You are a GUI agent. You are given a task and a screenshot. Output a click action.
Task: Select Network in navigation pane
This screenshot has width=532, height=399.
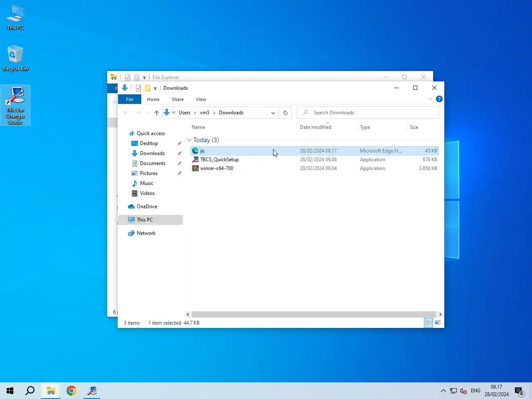tap(146, 233)
